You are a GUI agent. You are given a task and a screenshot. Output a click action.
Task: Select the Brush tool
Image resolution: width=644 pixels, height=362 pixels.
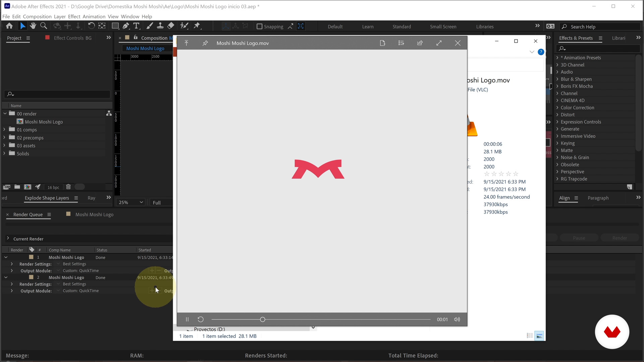pos(150,26)
